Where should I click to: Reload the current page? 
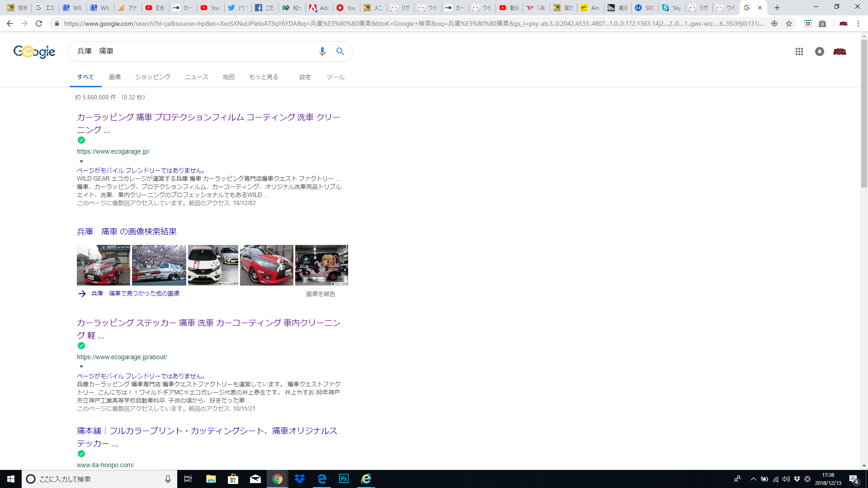pos(39,23)
